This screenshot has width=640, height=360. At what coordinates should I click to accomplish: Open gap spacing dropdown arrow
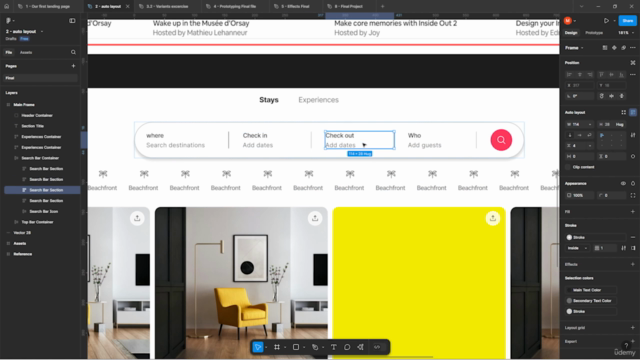pos(589,146)
